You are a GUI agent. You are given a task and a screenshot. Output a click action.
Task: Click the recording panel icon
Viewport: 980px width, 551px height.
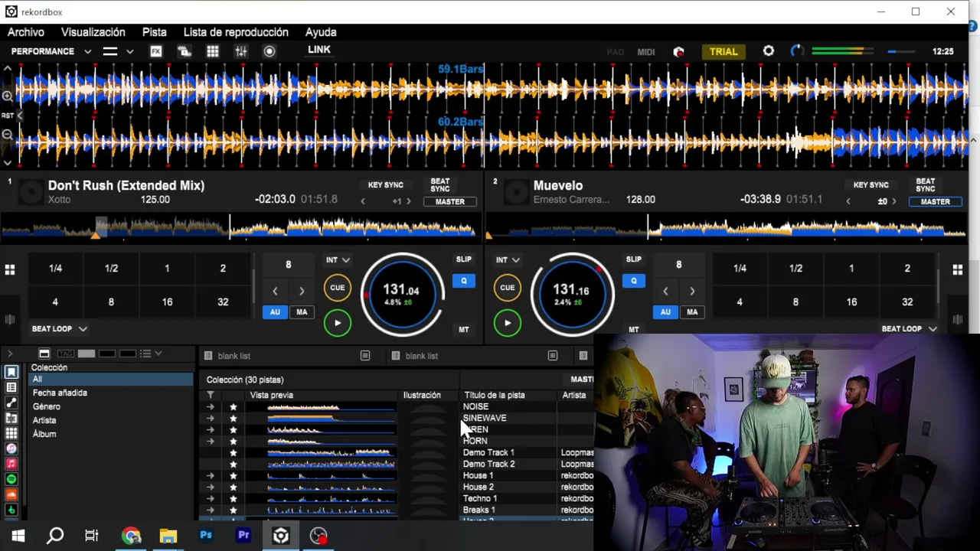click(x=269, y=51)
